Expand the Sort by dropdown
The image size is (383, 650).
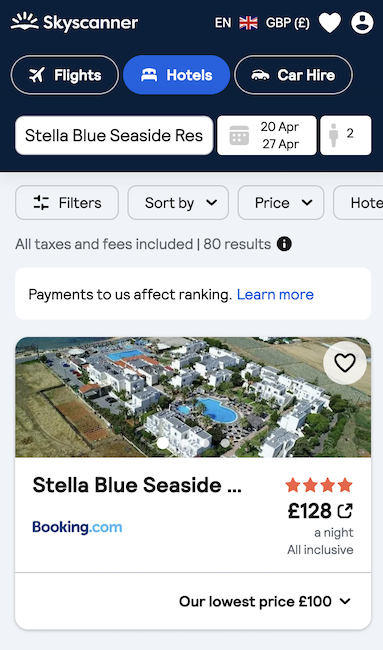[x=178, y=203]
